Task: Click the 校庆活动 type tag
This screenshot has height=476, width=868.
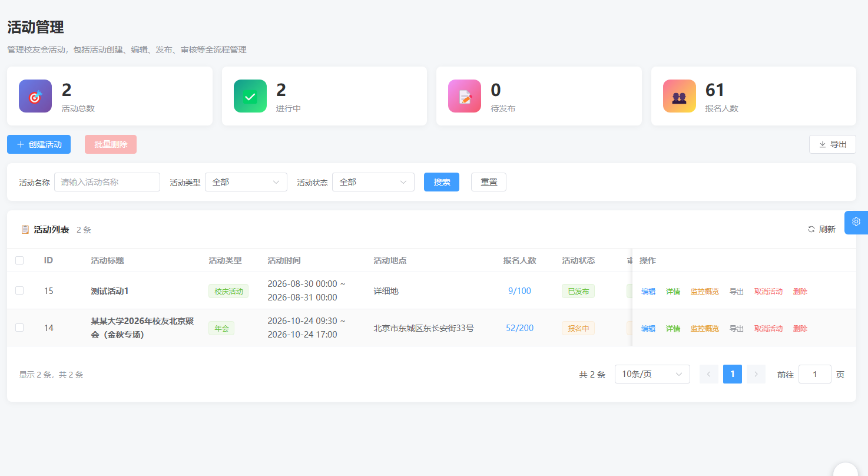Action: tap(228, 291)
